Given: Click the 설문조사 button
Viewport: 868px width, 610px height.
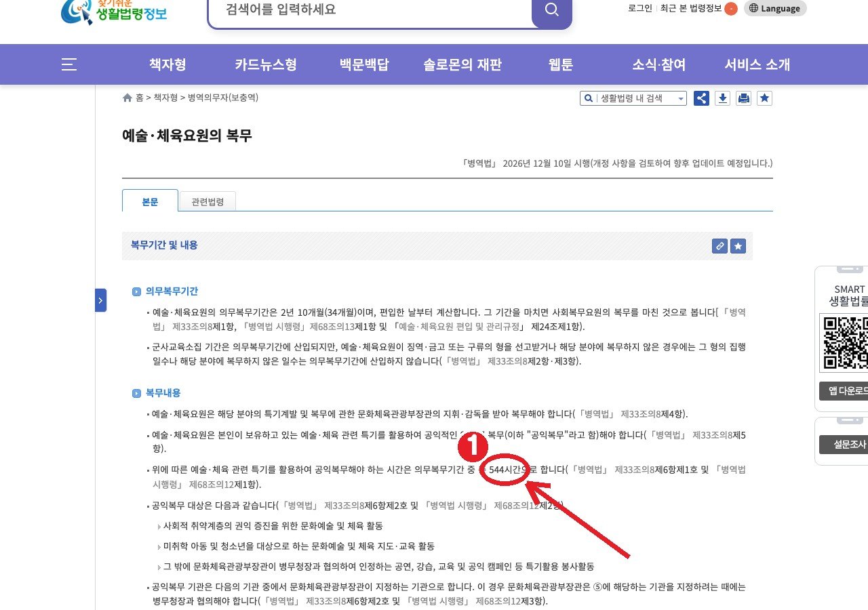Looking at the screenshot, I should (844, 445).
